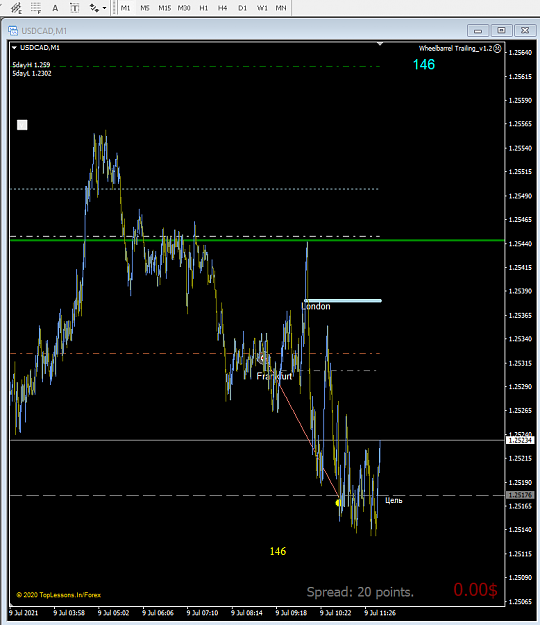Click the '9 Jul 2021' time axis label
The width and height of the screenshot is (540, 625).
tap(24, 613)
